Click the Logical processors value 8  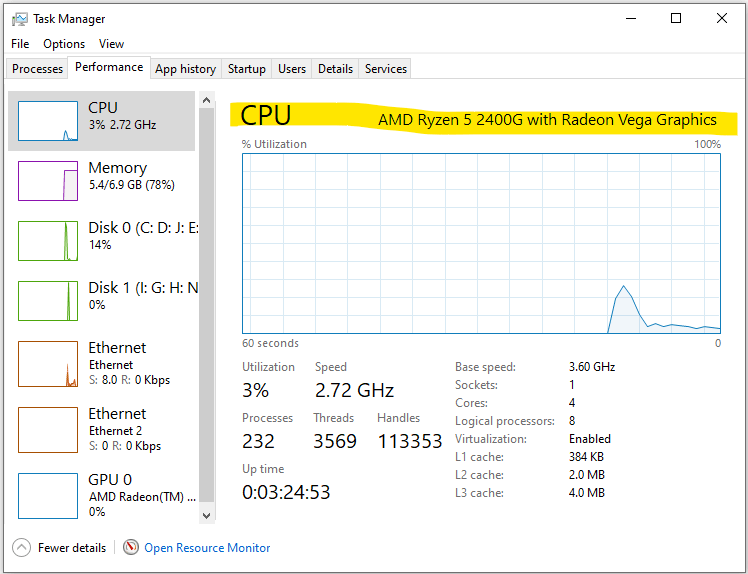571,421
